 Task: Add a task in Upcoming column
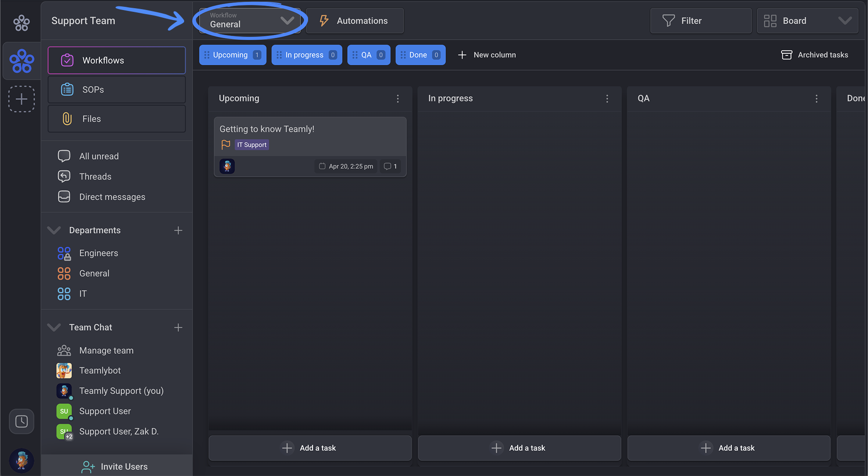[310, 448]
